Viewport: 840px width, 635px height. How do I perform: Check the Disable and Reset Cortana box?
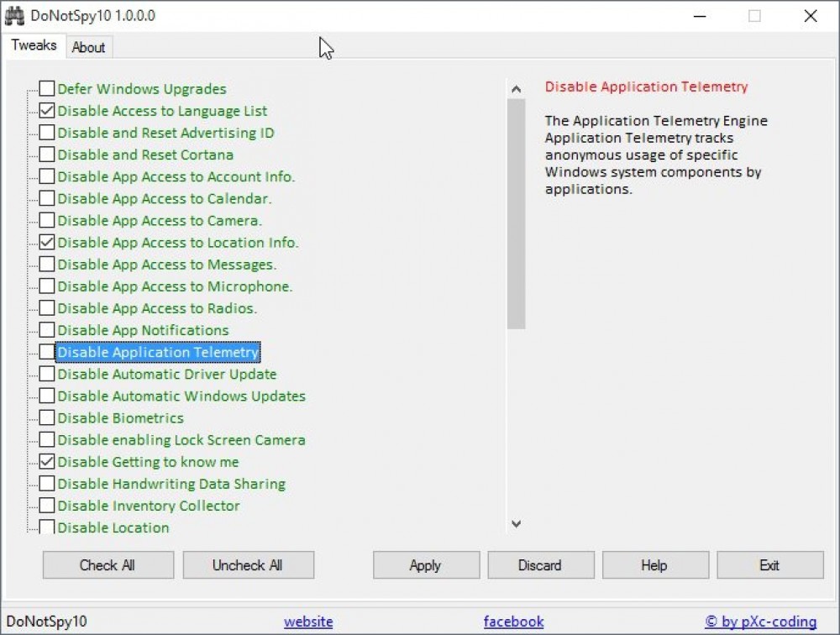point(47,155)
